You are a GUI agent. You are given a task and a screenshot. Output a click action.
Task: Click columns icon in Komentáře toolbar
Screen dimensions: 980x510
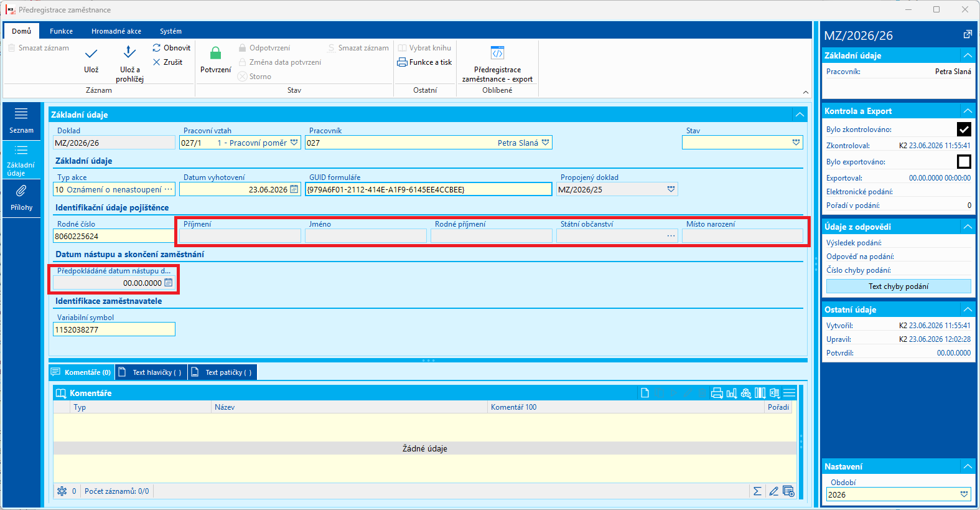coord(760,393)
